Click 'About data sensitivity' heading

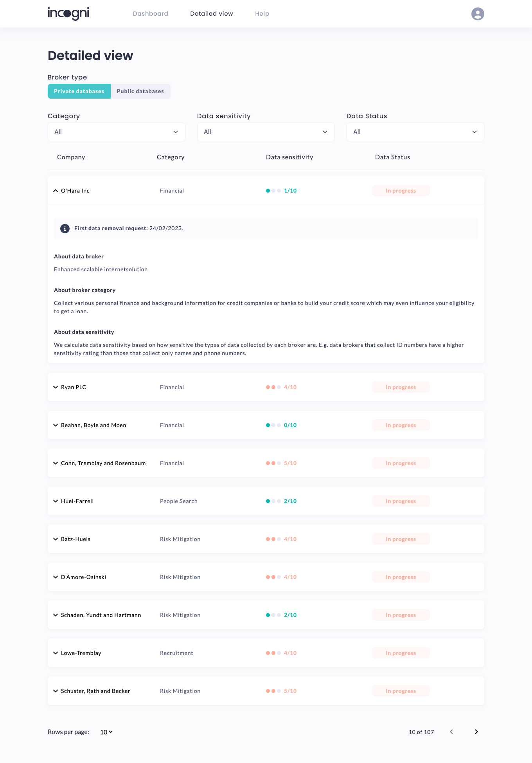(84, 332)
